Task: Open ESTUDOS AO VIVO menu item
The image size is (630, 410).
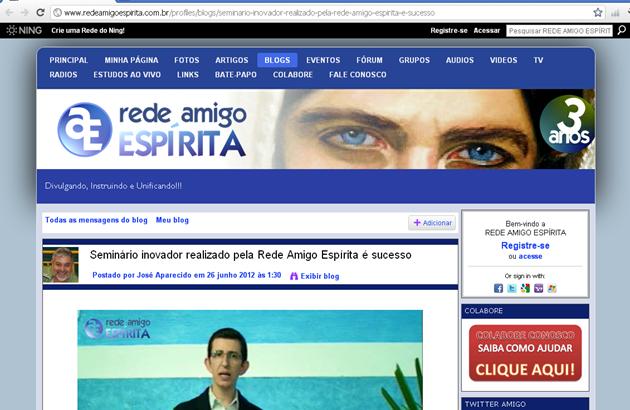Action: pos(127,74)
